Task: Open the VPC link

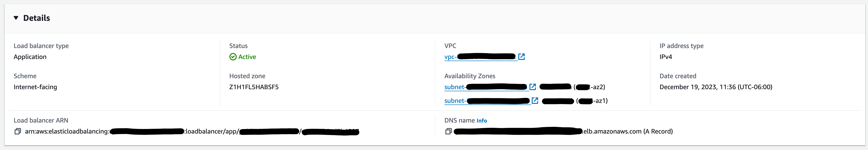Action: click(478, 57)
